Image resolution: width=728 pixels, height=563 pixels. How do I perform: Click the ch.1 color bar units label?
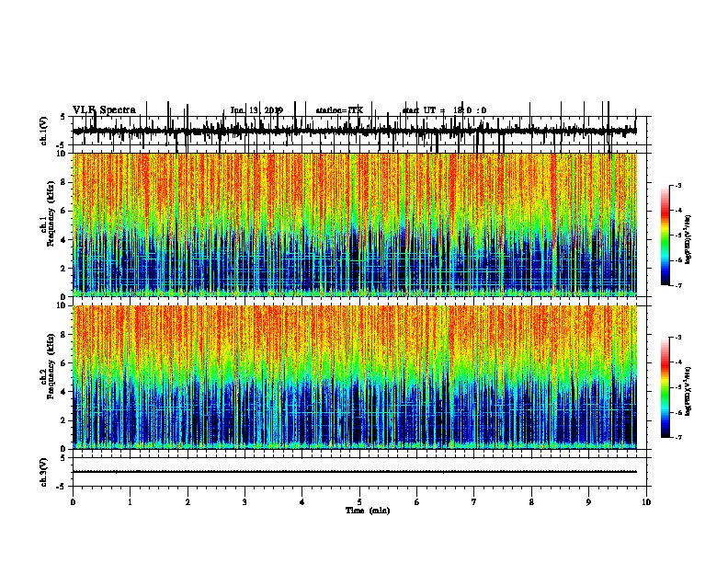coord(688,240)
